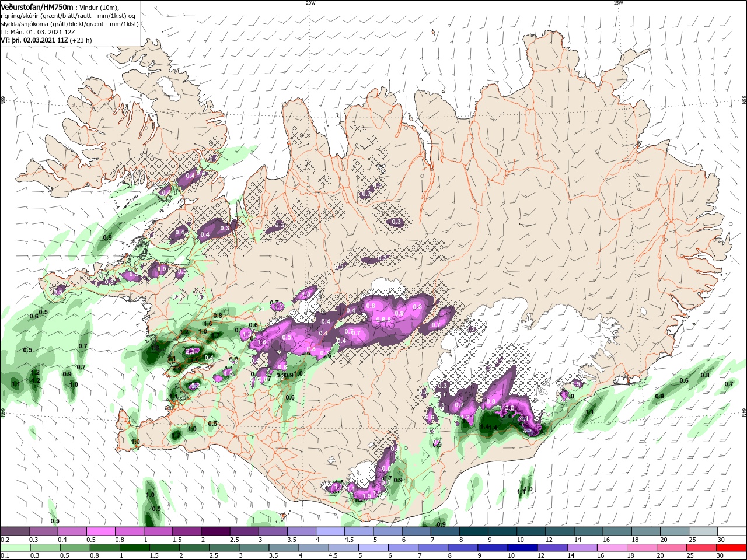The width and height of the screenshot is (747, 560).
Task: Click the 'rigning/skúrir' legend description line
Action: [68, 16]
